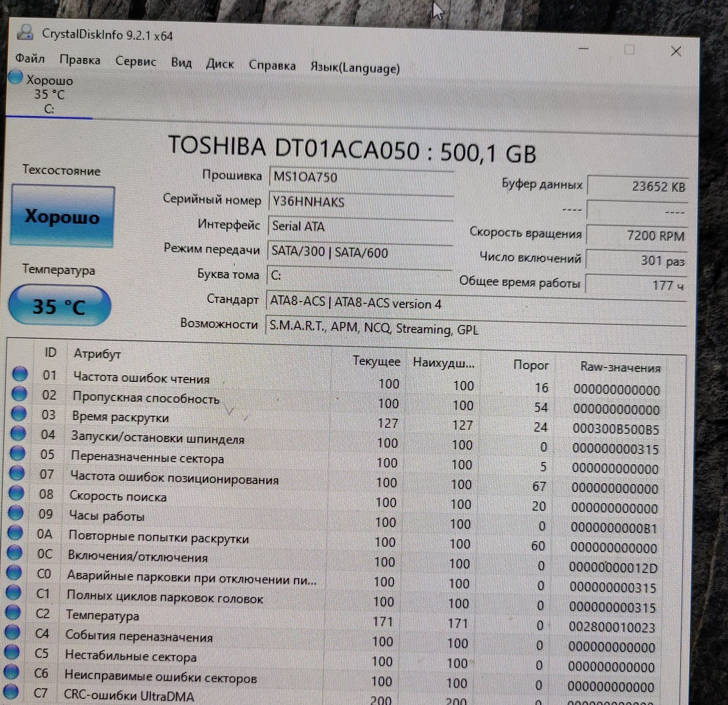Click status icon for Время раскрутки
Image resolution: width=728 pixels, height=705 pixels.
[19, 413]
